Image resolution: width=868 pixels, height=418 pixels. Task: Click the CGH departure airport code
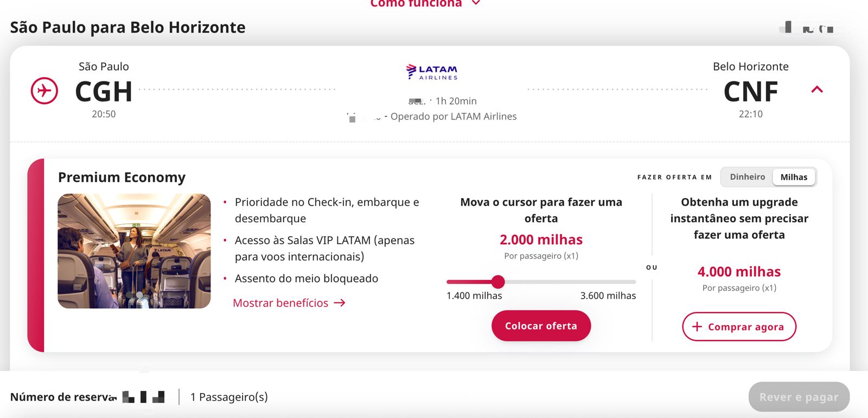[x=104, y=91]
